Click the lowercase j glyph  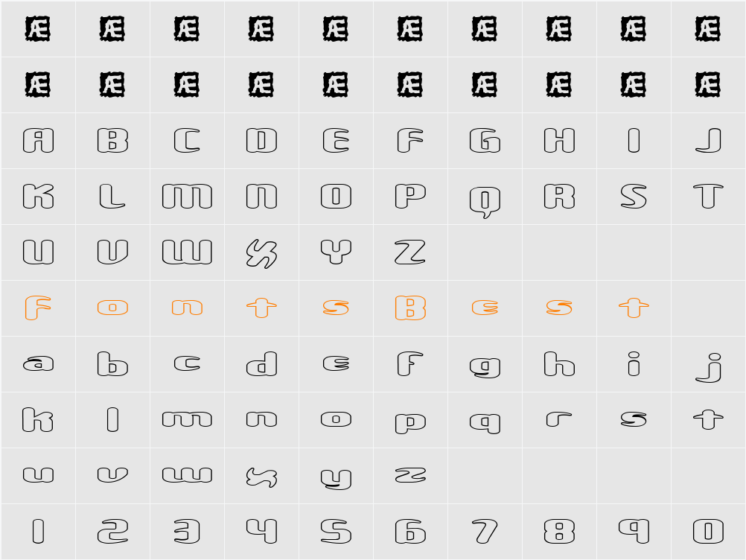(x=709, y=367)
